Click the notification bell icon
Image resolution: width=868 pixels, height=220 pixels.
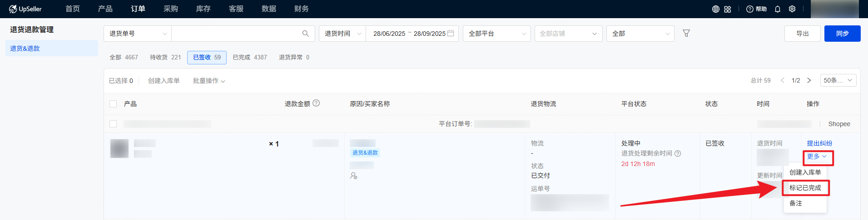click(x=778, y=9)
